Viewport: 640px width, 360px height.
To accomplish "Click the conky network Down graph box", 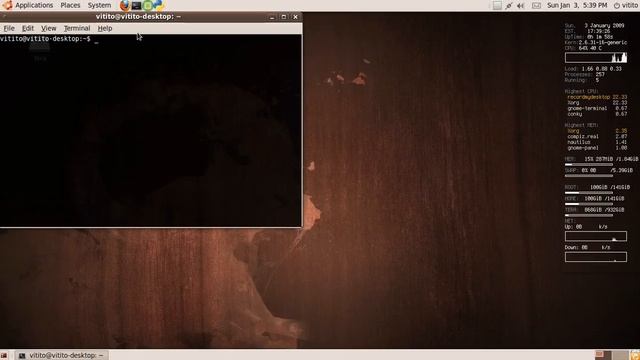I will point(596,257).
